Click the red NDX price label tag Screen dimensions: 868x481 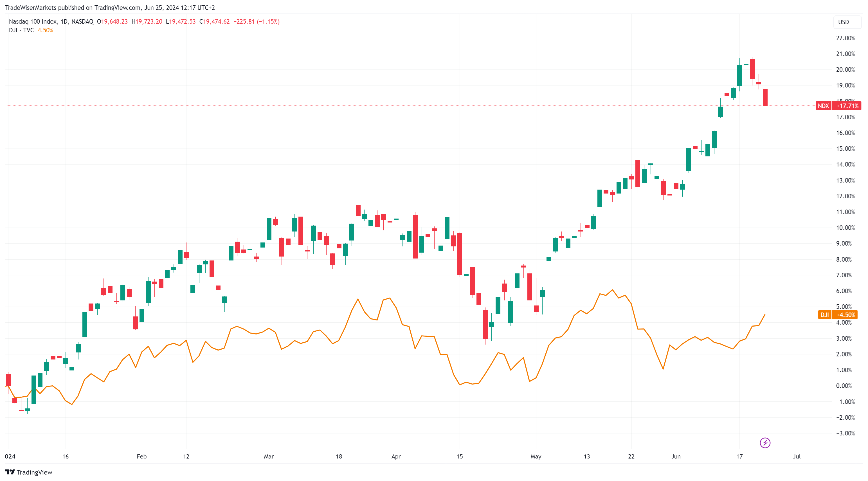point(823,106)
